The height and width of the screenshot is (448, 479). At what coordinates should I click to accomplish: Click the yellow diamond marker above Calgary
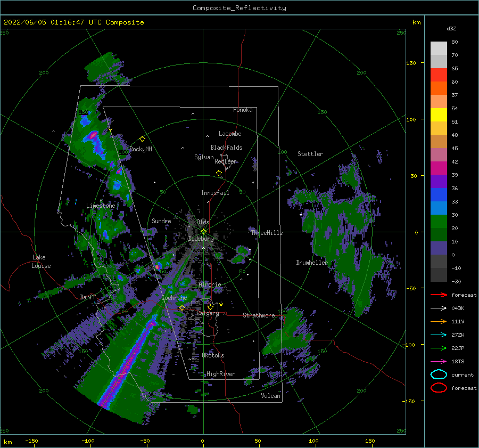pyautogui.click(x=210, y=307)
